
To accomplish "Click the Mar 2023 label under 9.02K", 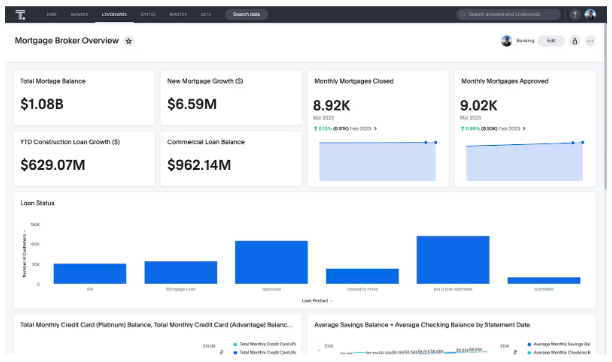I will click(470, 118).
